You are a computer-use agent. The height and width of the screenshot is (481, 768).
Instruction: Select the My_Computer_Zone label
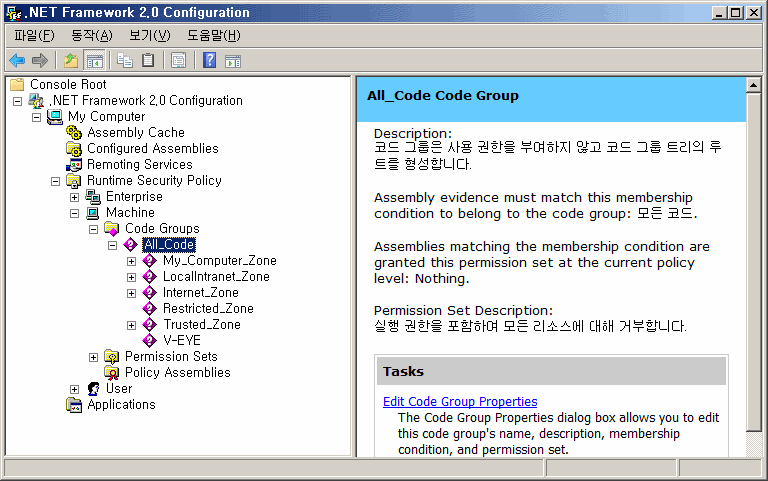point(219,261)
